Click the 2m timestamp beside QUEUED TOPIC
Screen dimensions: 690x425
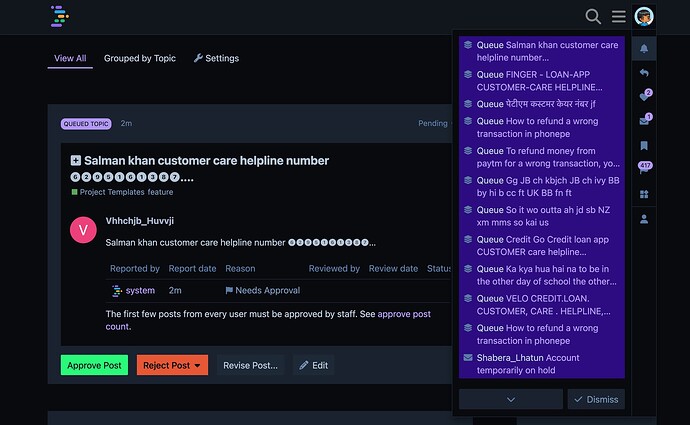pyautogui.click(x=126, y=124)
